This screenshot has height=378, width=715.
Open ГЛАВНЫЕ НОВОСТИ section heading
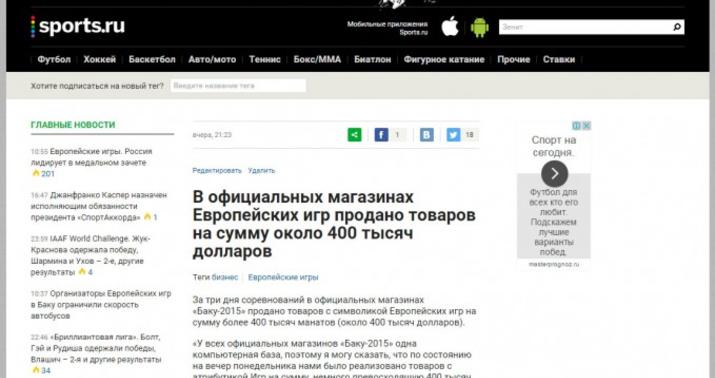pos(73,125)
